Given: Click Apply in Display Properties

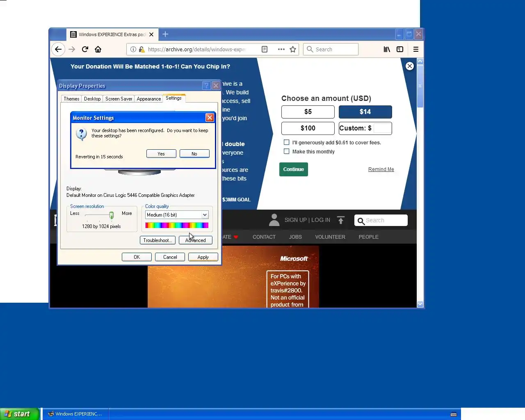Looking at the screenshot, I should [203, 257].
